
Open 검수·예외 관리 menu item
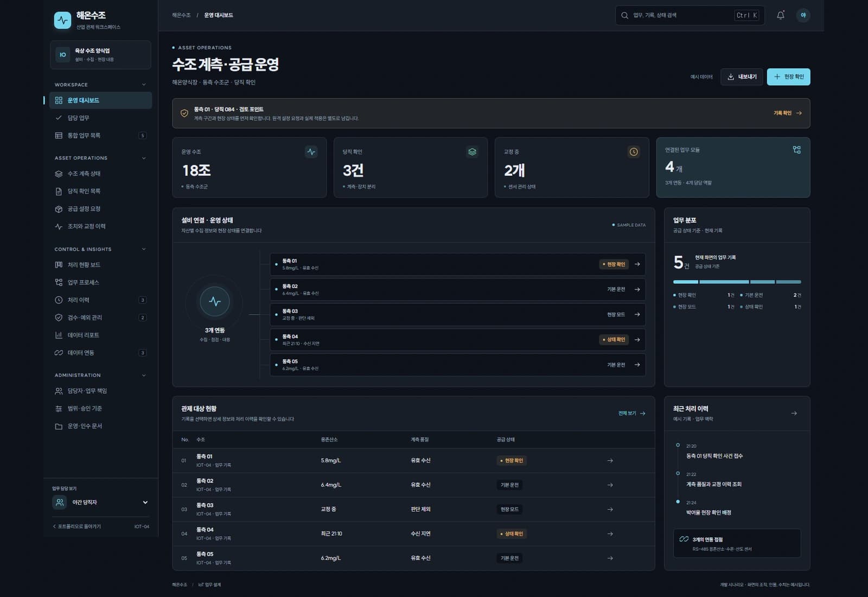tap(101, 317)
